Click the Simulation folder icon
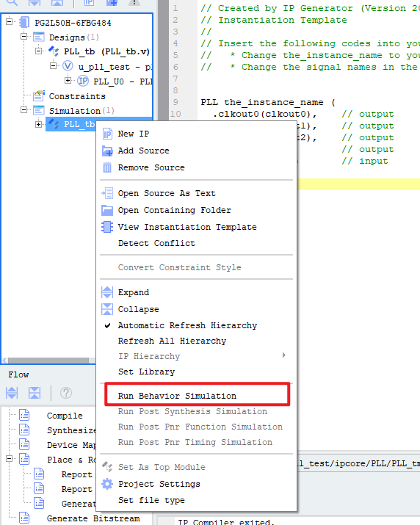This screenshot has height=525, width=420. coord(38,110)
